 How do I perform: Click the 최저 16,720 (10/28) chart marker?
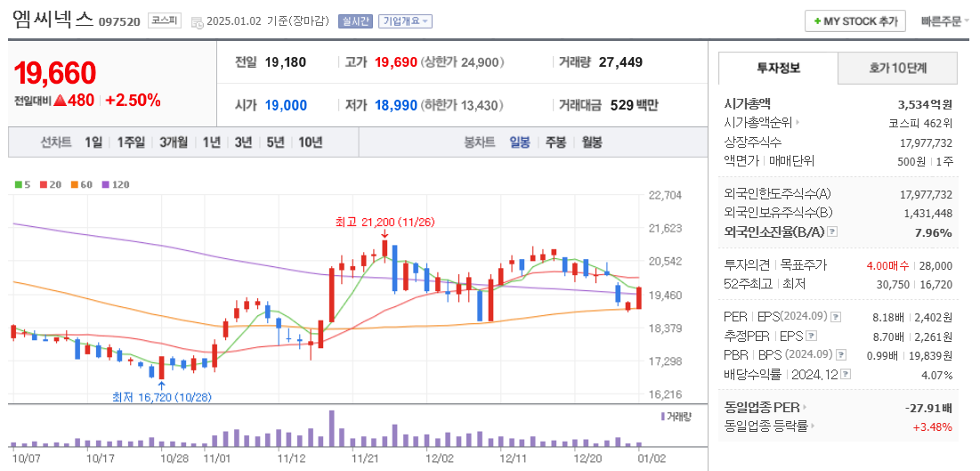click(x=162, y=396)
